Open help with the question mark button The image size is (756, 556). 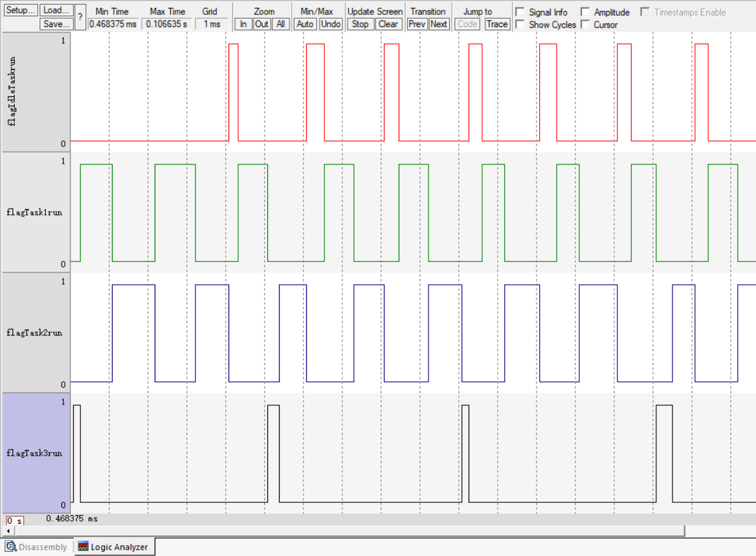click(x=80, y=17)
